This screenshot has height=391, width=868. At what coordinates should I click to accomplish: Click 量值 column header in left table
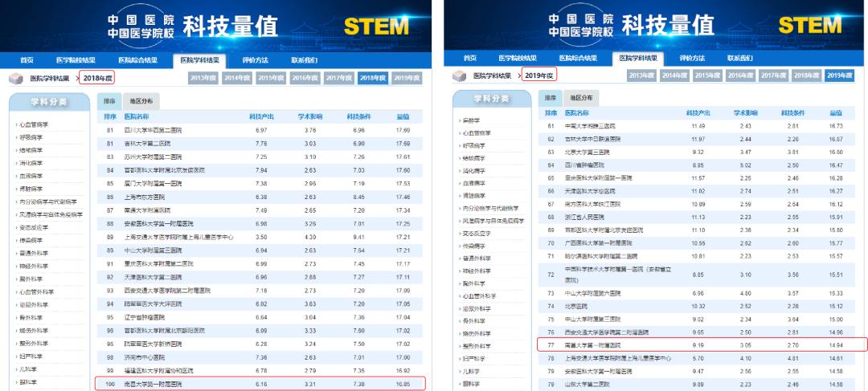pos(403,116)
